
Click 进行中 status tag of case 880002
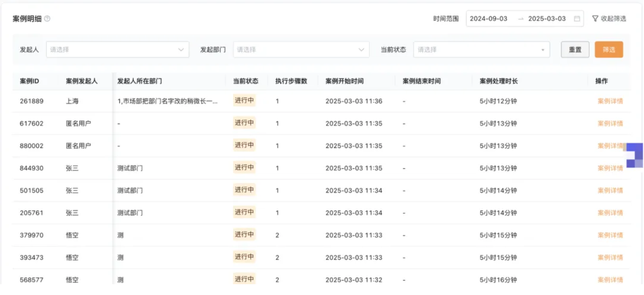point(244,145)
